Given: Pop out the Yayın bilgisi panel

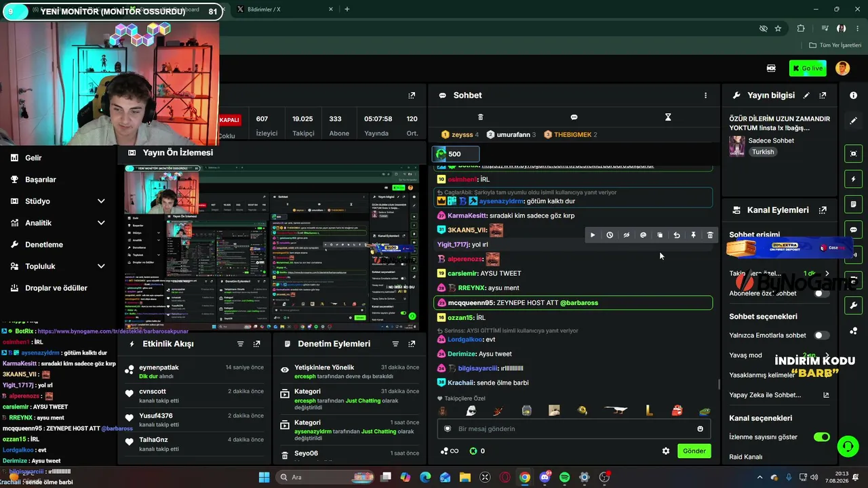Looking at the screenshot, I should pyautogui.click(x=823, y=96).
